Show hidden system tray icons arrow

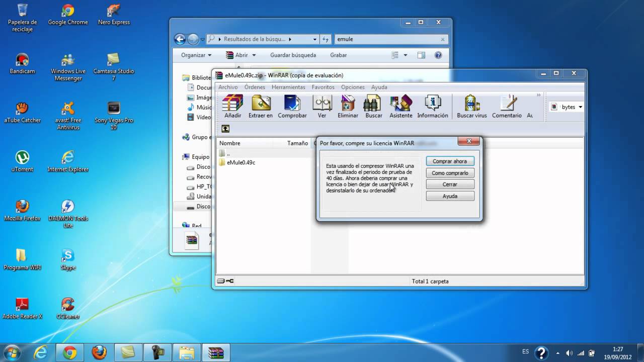coord(557,352)
